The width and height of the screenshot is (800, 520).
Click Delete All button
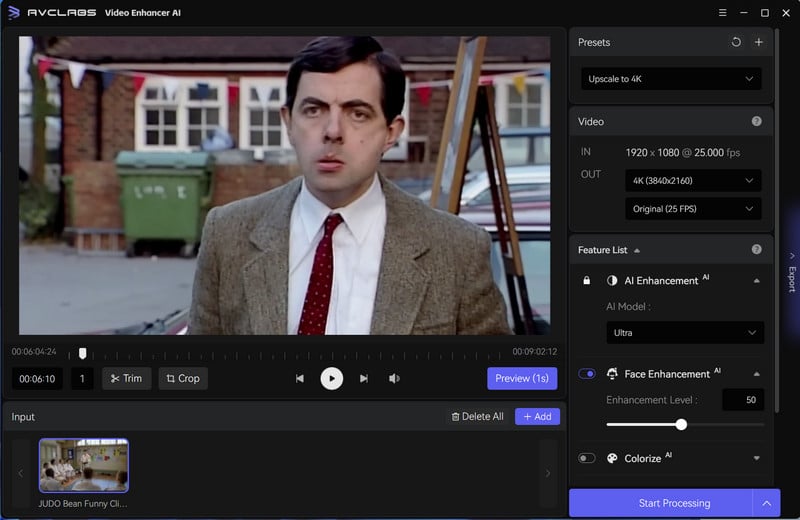tap(478, 417)
